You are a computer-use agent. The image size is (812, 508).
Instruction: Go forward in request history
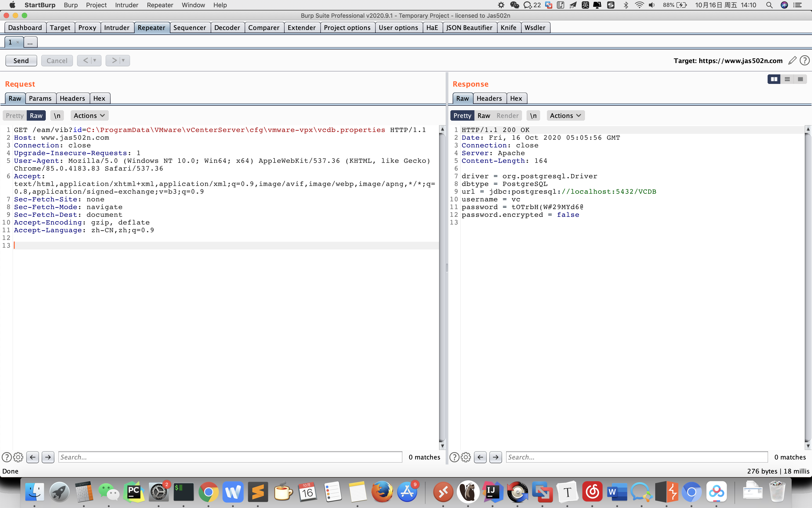point(114,61)
